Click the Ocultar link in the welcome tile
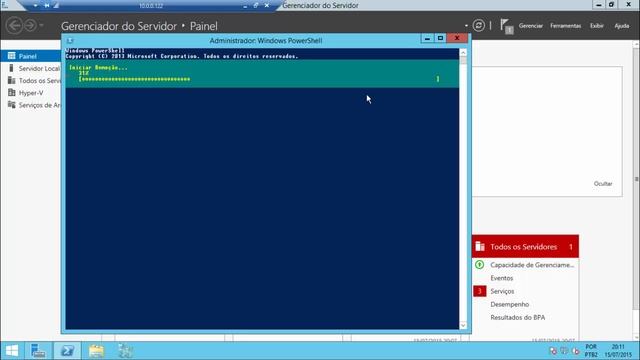This screenshot has width=640, height=360. click(603, 184)
